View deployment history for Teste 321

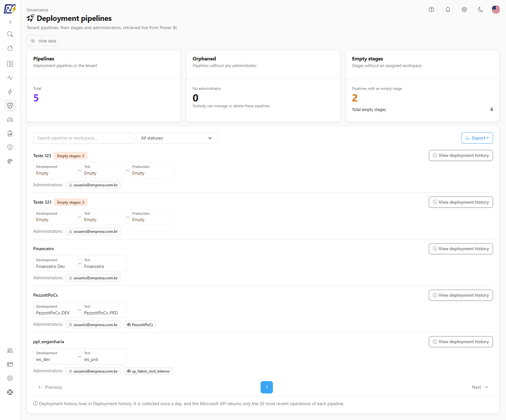461,202
